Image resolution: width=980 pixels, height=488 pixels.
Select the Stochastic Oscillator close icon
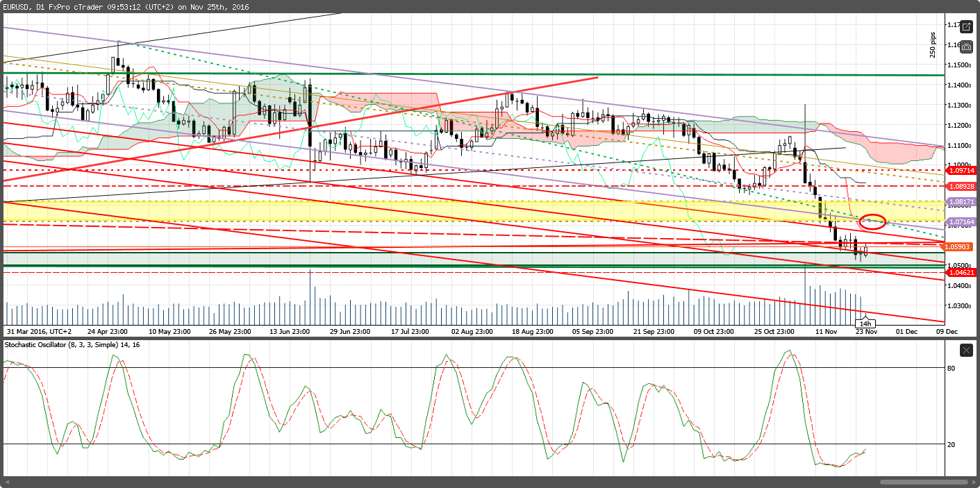(966, 351)
